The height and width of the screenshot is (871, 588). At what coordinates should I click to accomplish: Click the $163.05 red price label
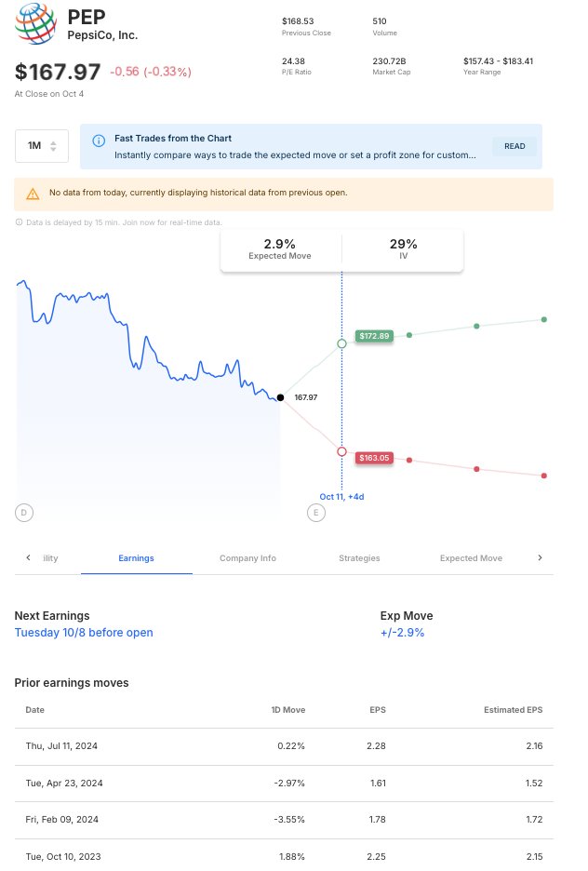tap(374, 458)
